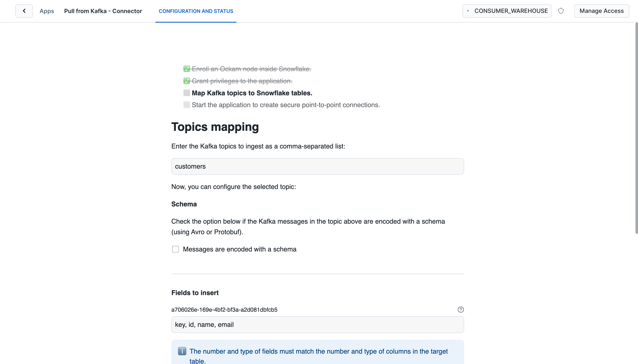The height and width of the screenshot is (364, 638).
Task: Click the customers topic input field
Action: [318, 166]
